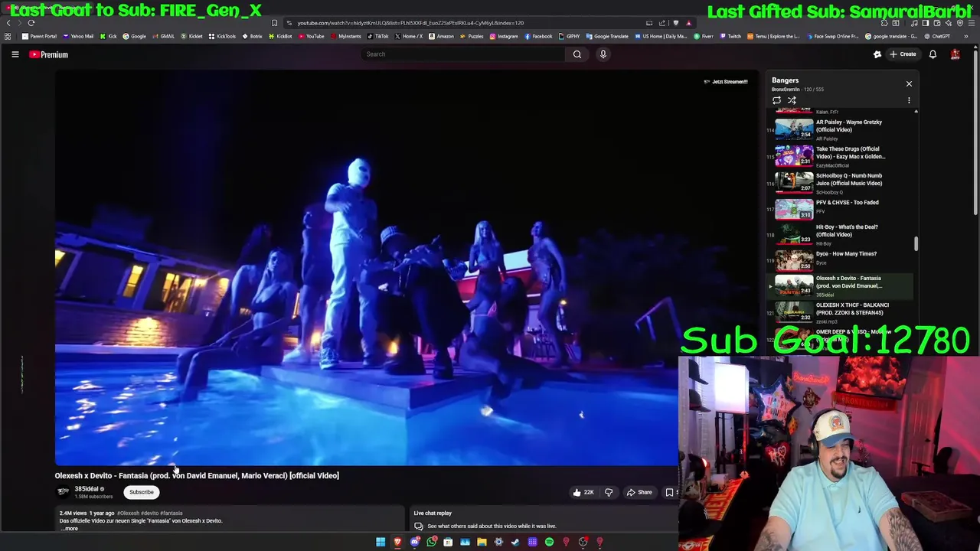
Task: Open the Kicklet bookmark
Action: [x=191, y=36]
